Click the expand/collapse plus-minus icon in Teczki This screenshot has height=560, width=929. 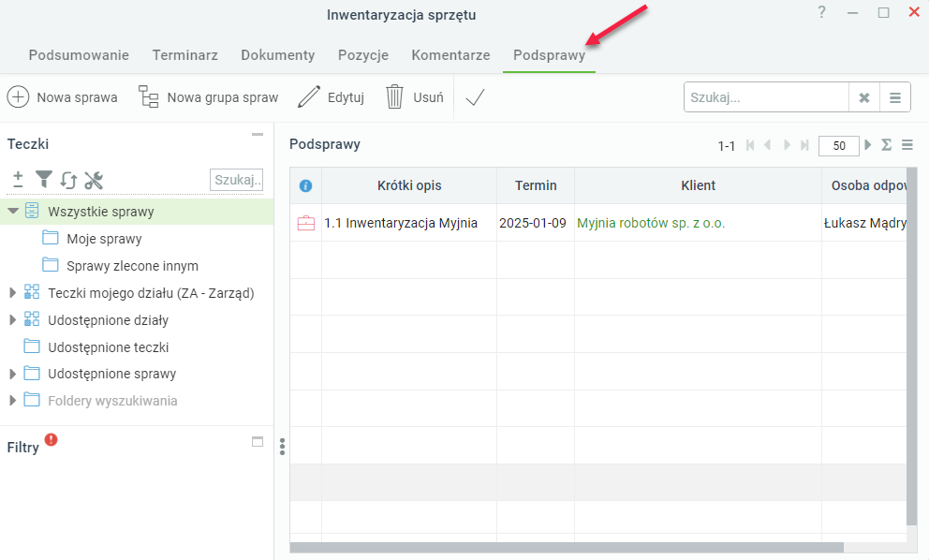[19, 179]
